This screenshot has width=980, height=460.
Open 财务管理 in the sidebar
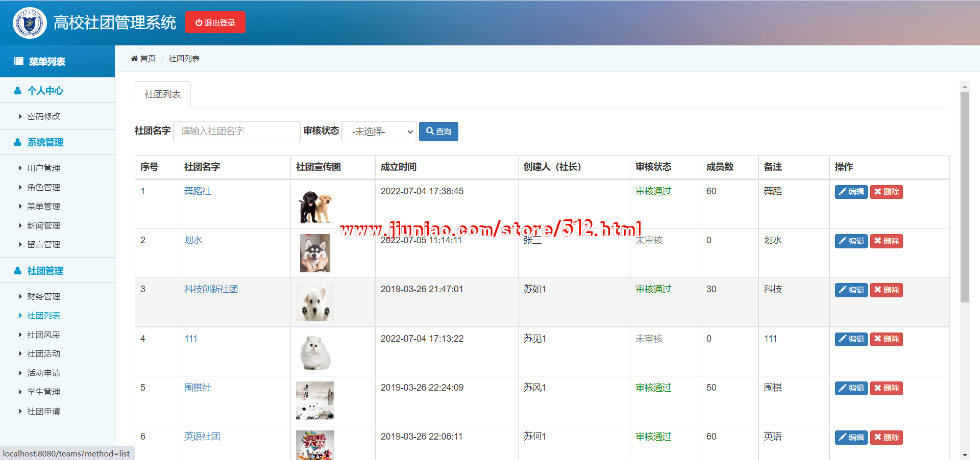click(43, 296)
